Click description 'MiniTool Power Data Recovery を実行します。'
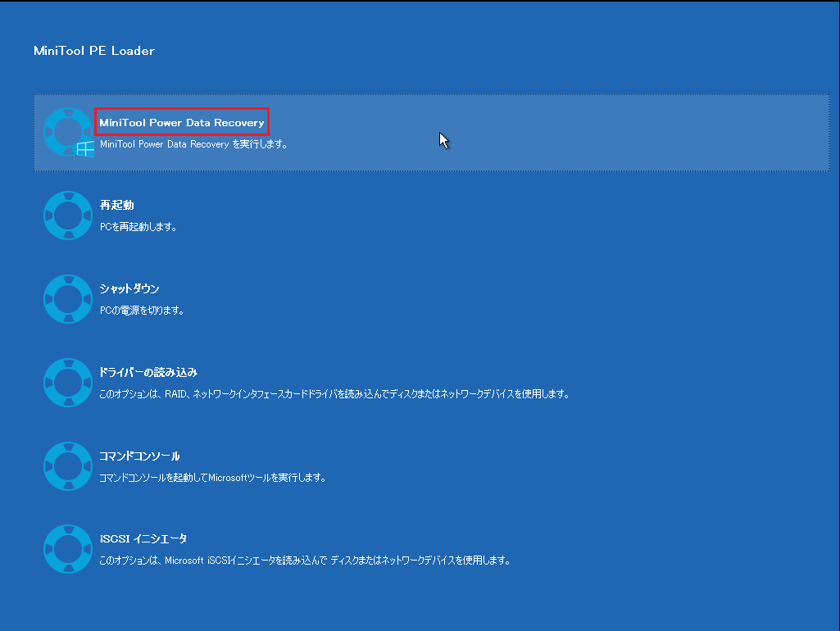 pos(194,144)
